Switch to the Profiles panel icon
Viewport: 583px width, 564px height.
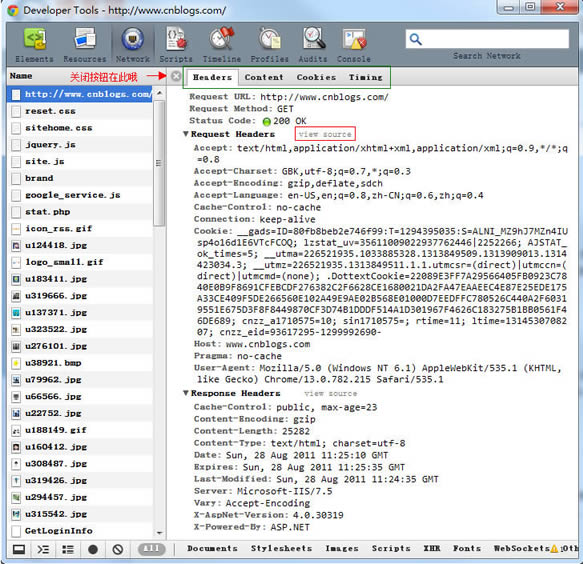(x=270, y=39)
